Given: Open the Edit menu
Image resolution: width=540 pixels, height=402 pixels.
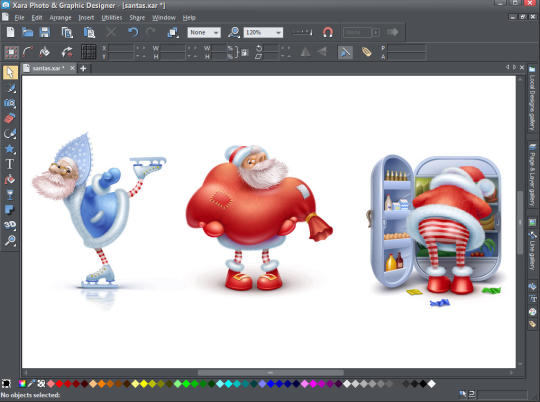Looking at the screenshot, I should 37,18.
